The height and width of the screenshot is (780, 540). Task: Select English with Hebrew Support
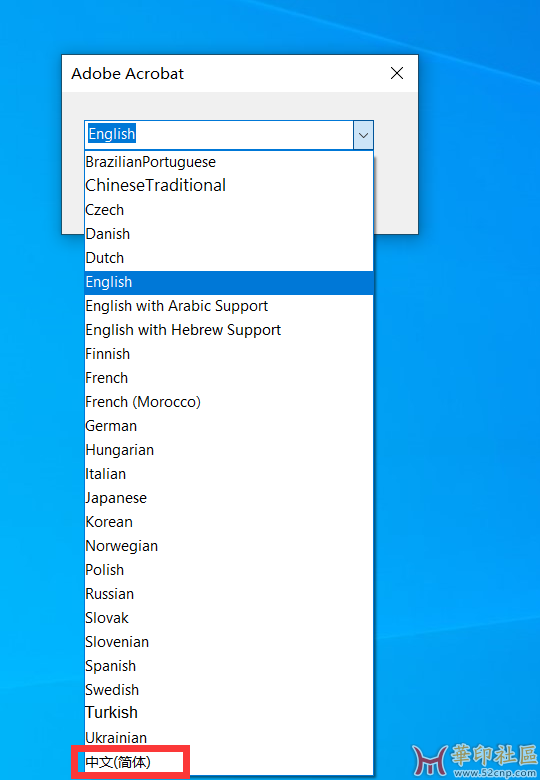229,330
